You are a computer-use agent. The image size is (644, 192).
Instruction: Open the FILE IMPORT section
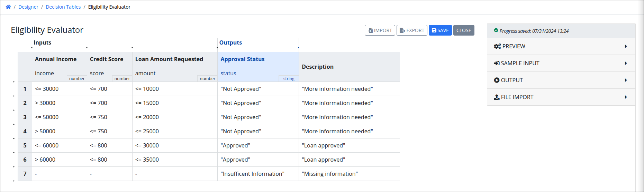(561, 97)
